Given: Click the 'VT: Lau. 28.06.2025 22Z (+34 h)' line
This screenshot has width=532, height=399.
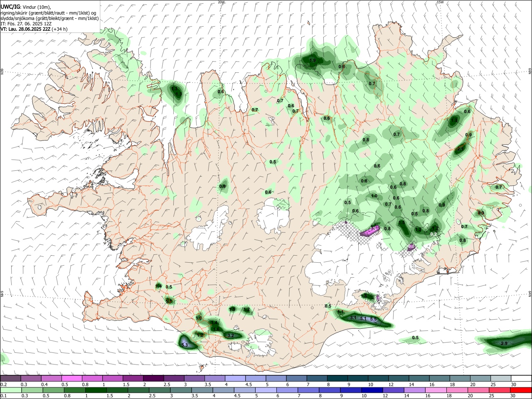Looking at the screenshot, I should (34, 29).
